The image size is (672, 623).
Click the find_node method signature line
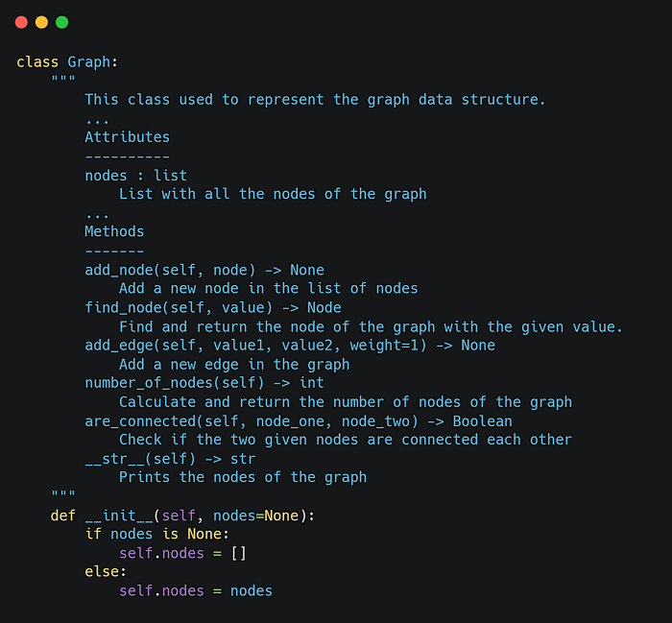point(213,307)
